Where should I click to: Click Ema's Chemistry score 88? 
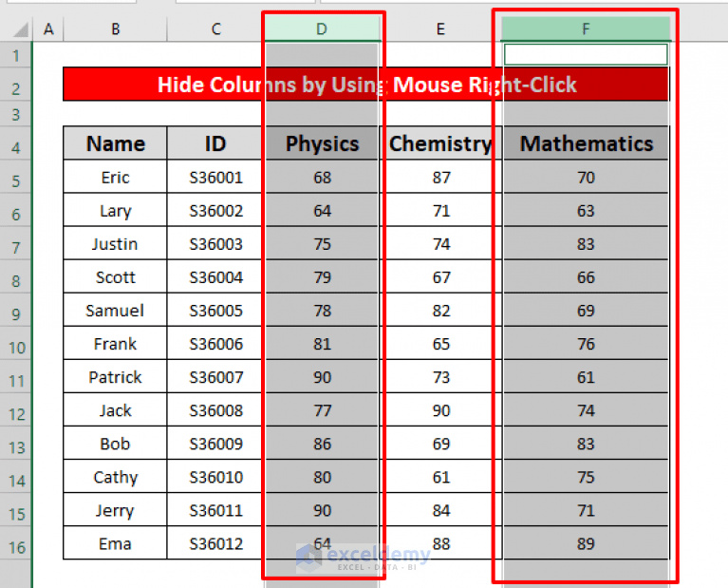441,543
